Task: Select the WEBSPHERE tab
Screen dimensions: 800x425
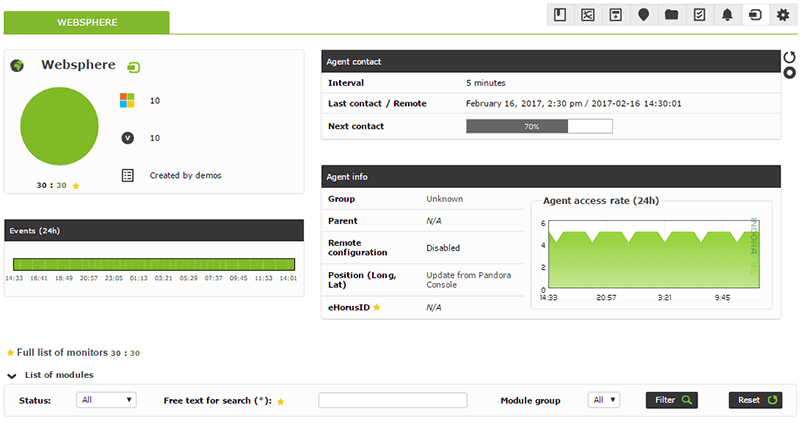Action: click(x=87, y=22)
